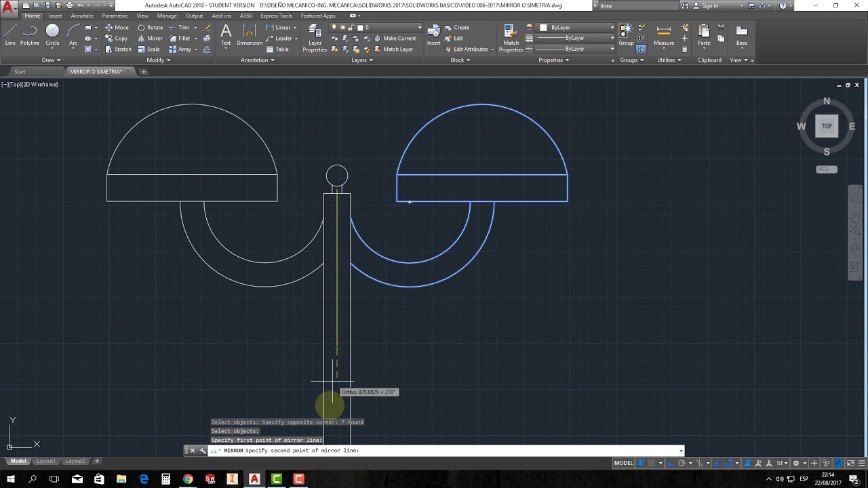Viewport: 868px width, 488px height.
Task: Toggle hardware acceleration blue circle icon
Action: (839, 463)
